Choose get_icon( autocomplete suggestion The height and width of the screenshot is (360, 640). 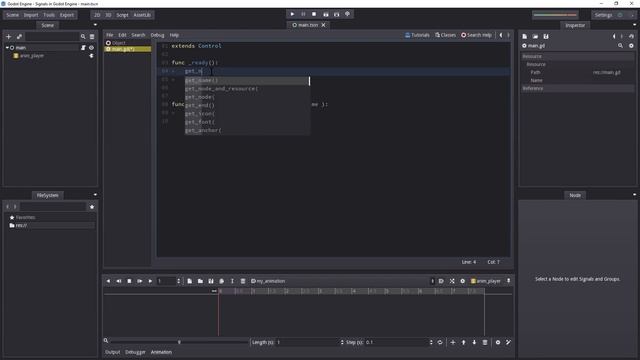247,114
